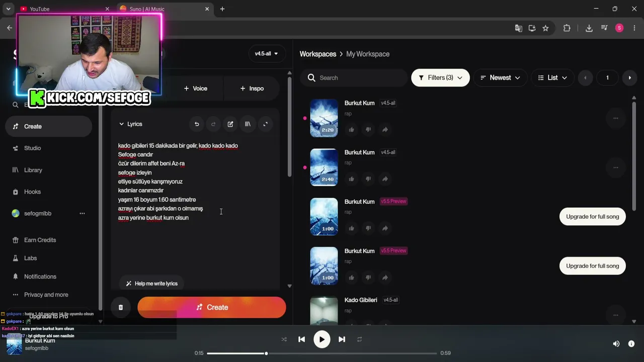This screenshot has width=644, height=362.
Task: Open the v4.5-all model version dropdown
Action: [x=267, y=54]
